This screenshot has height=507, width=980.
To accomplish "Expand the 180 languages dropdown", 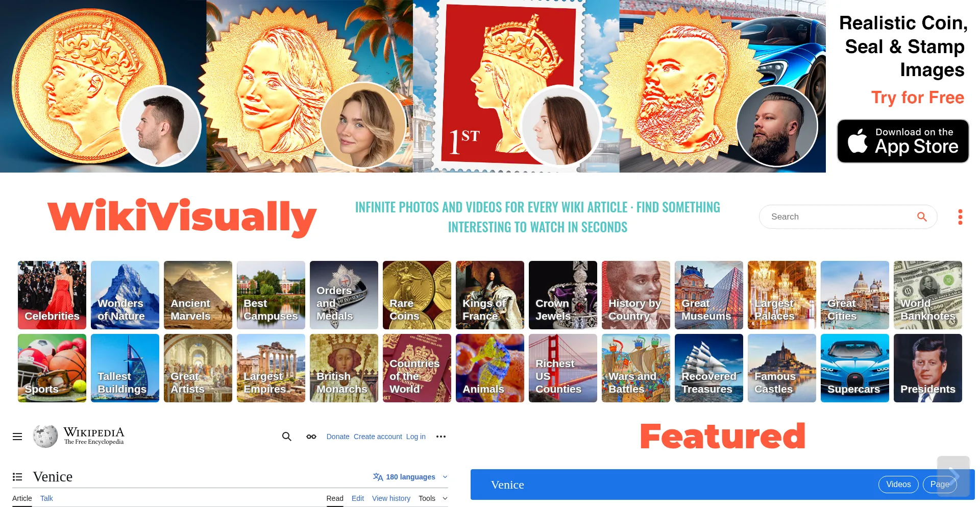I will pyautogui.click(x=410, y=477).
